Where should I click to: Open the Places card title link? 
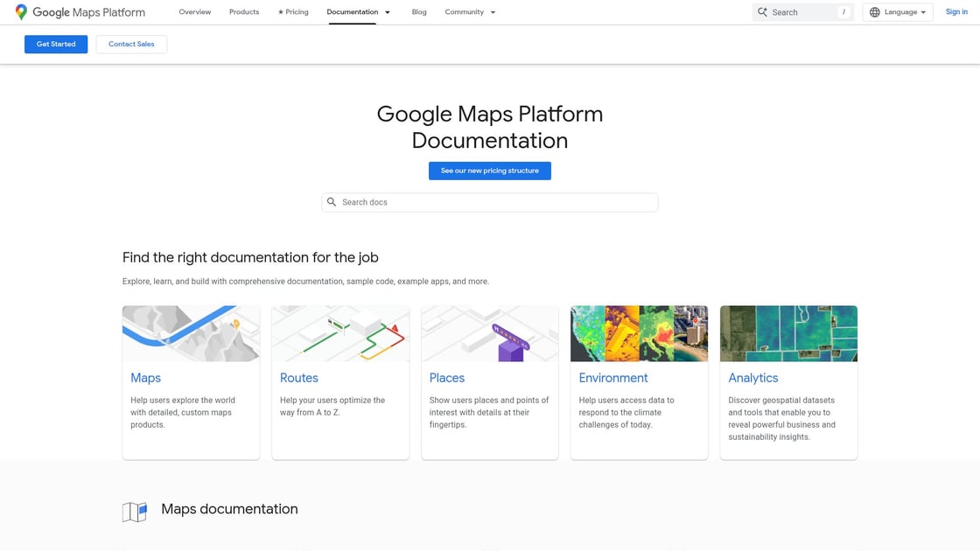pos(447,378)
